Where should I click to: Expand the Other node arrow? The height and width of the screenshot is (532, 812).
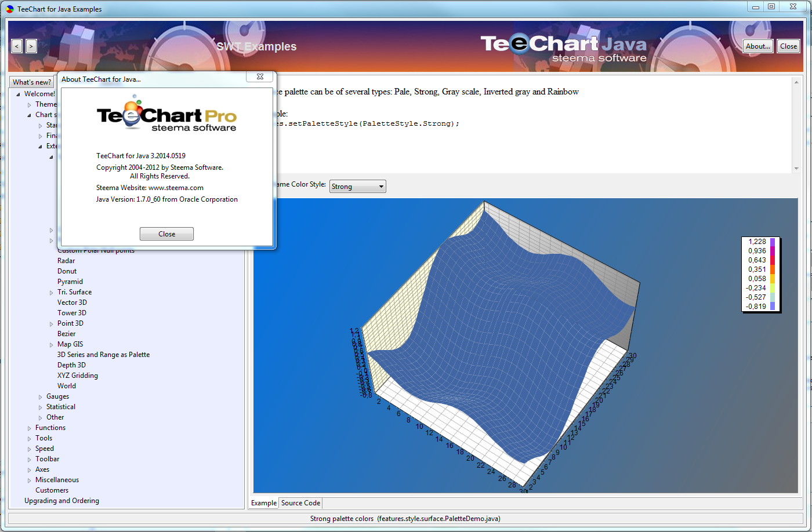[x=41, y=418]
